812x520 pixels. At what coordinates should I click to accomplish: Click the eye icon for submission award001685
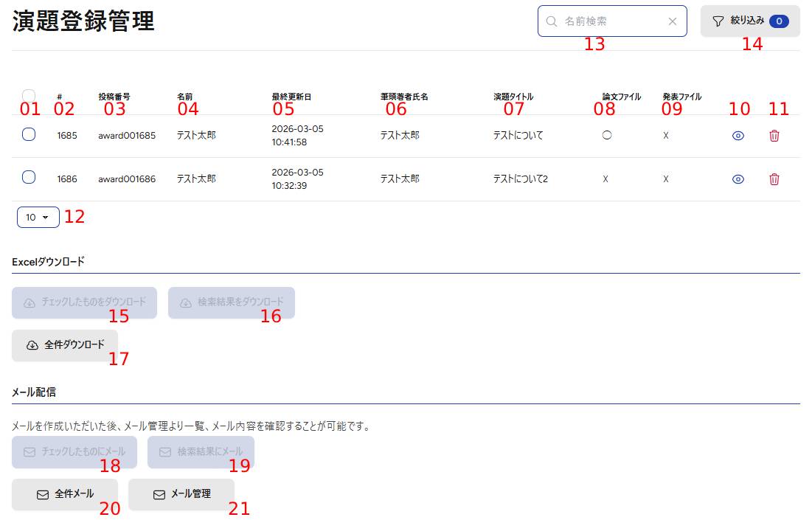(x=738, y=136)
